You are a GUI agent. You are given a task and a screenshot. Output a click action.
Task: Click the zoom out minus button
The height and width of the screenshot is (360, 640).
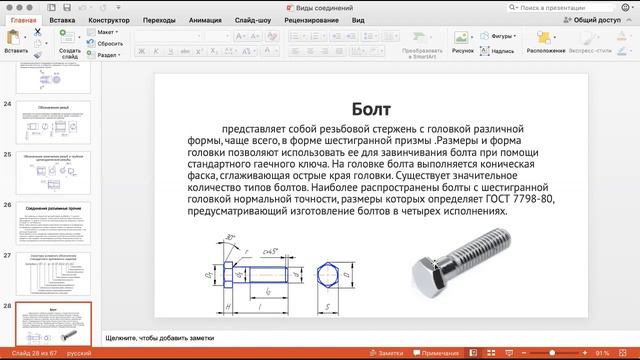tap(524, 353)
